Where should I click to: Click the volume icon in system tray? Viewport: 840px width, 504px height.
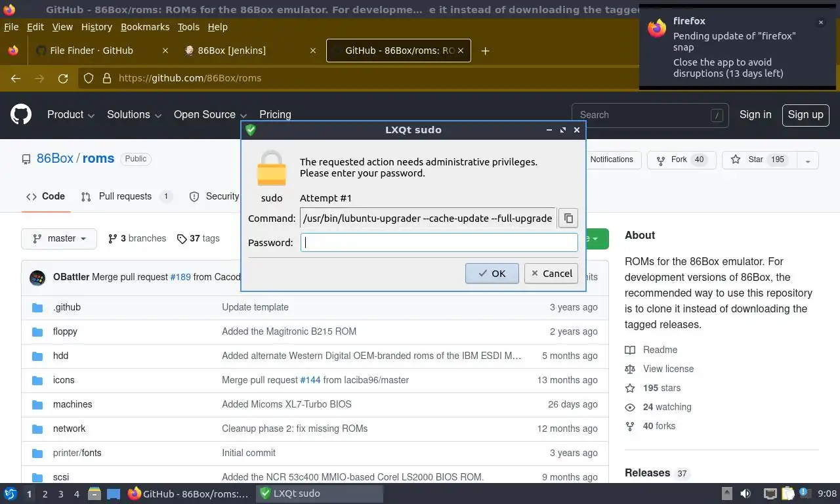click(745, 493)
